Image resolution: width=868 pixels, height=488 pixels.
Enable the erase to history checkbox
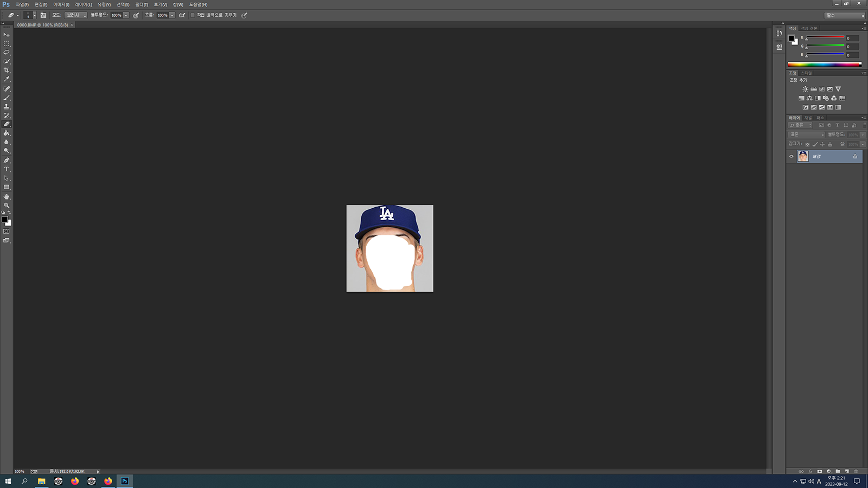pyautogui.click(x=193, y=15)
